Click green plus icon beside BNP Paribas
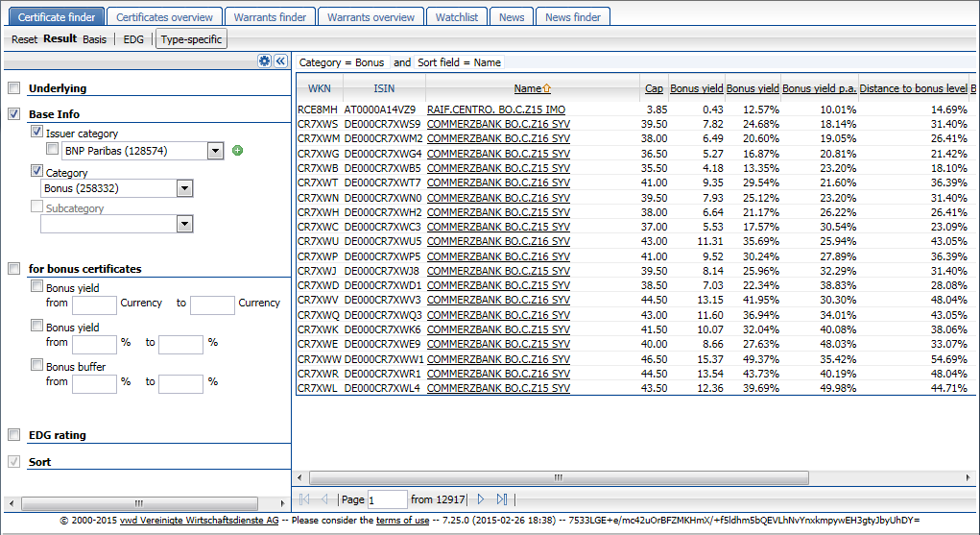 click(237, 151)
